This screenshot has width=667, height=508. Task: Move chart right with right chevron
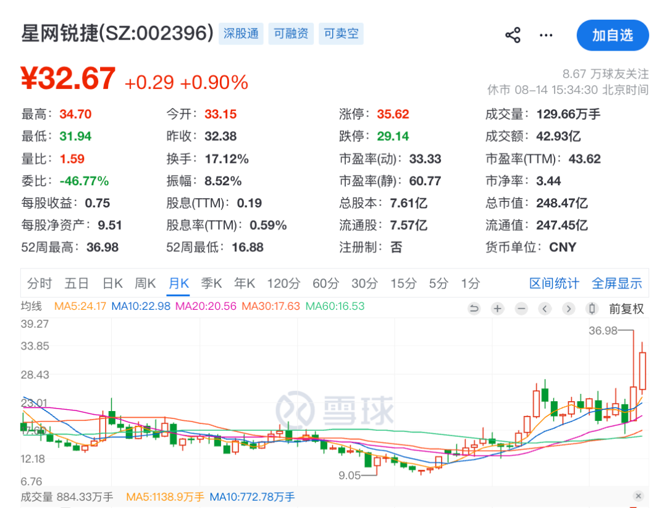(x=568, y=308)
